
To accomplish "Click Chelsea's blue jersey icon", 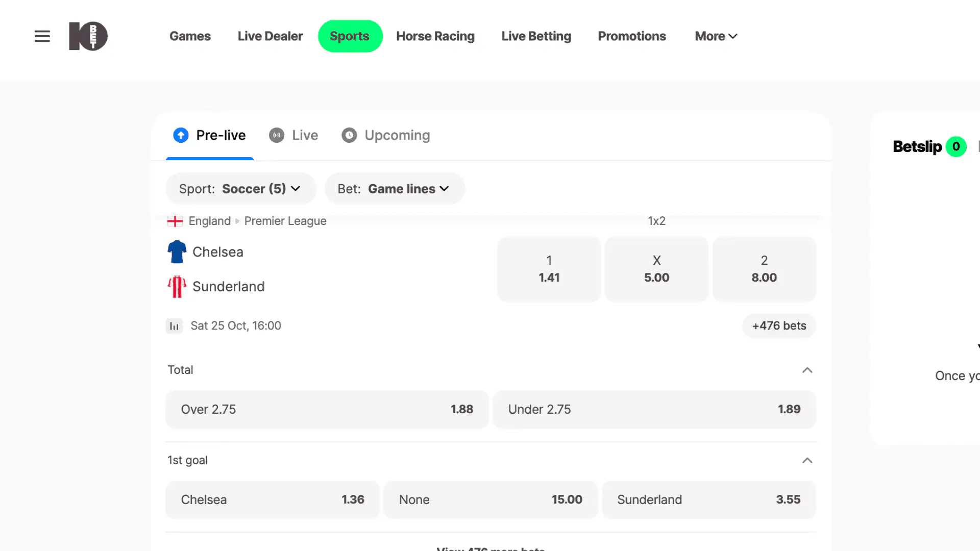I will coord(176,252).
